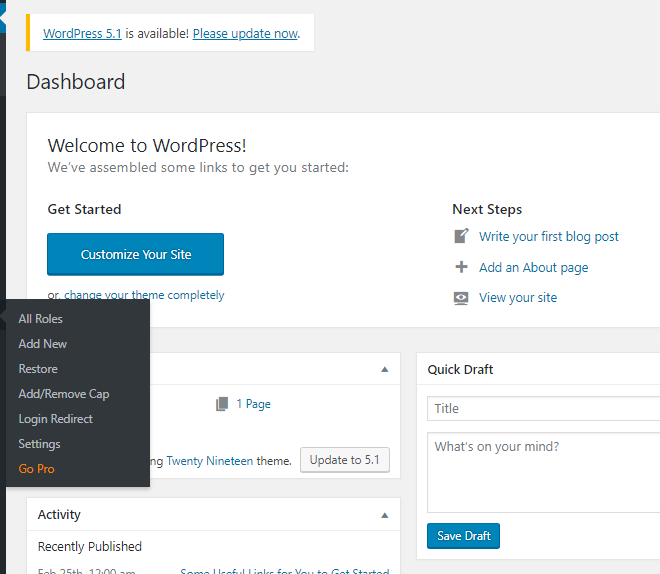660x574 pixels.
Task: Open Write your first blog post
Action: pyautogui.click(x=548, y=237)
